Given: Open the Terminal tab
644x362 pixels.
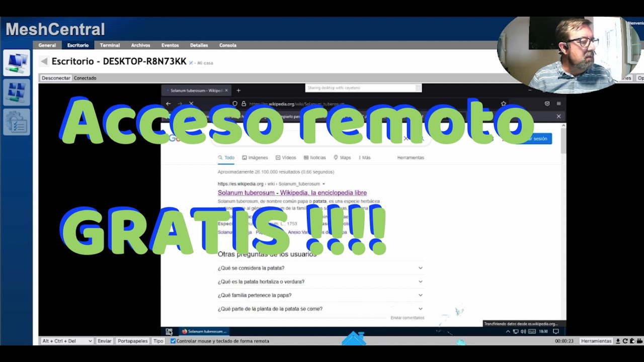Looking at the screenshot, I should [x=110, y=45].
